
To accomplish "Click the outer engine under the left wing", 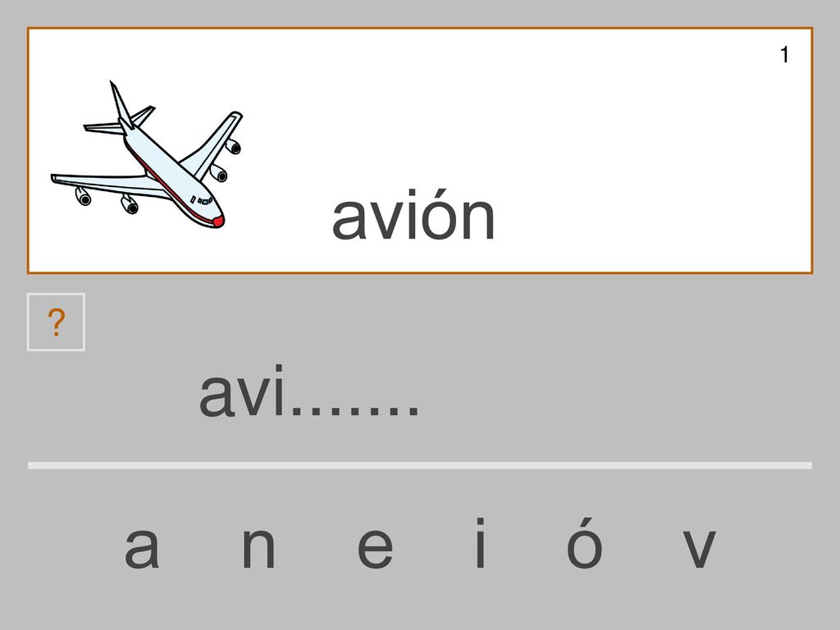I will tap(83, 197).
